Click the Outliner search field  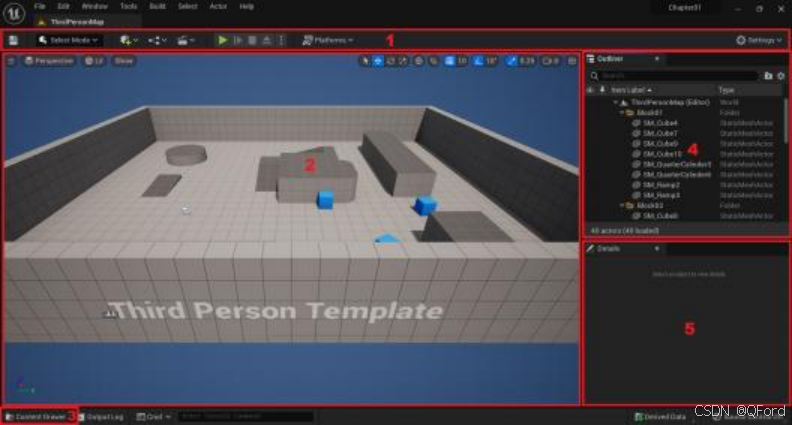tap(673, 76)
